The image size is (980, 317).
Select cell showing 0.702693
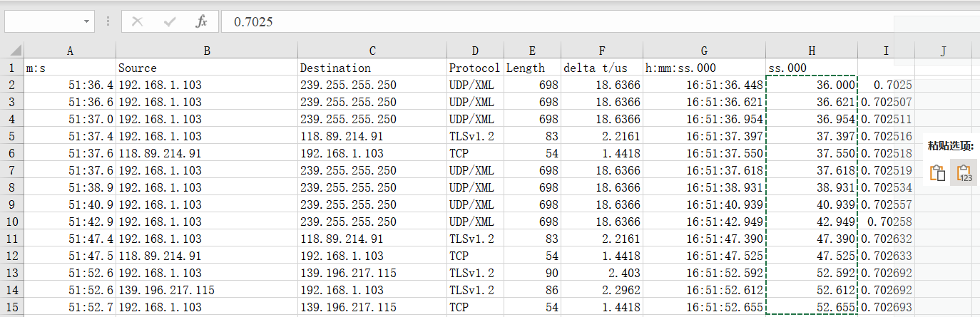click(886, 307)
